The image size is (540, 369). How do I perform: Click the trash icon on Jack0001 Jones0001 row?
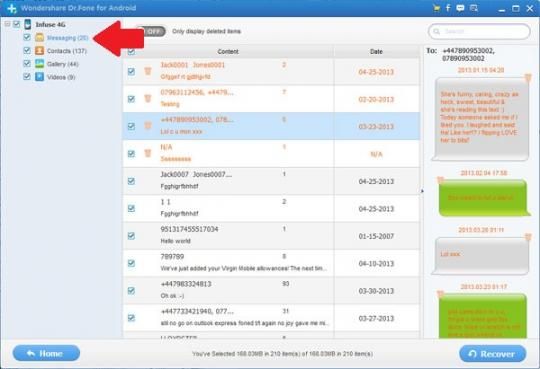[148, 71]
